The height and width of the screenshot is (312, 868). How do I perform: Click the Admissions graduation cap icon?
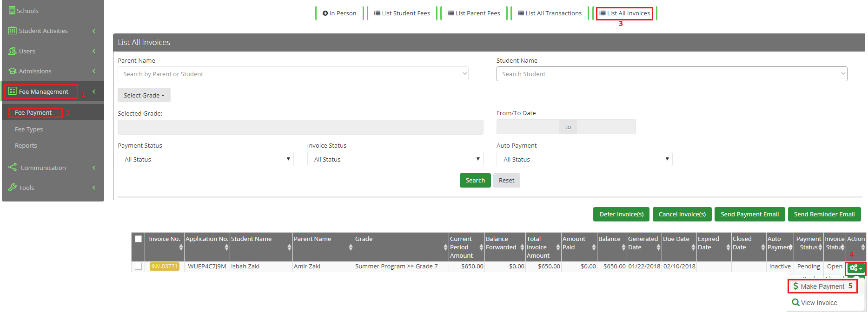(13, 71)
